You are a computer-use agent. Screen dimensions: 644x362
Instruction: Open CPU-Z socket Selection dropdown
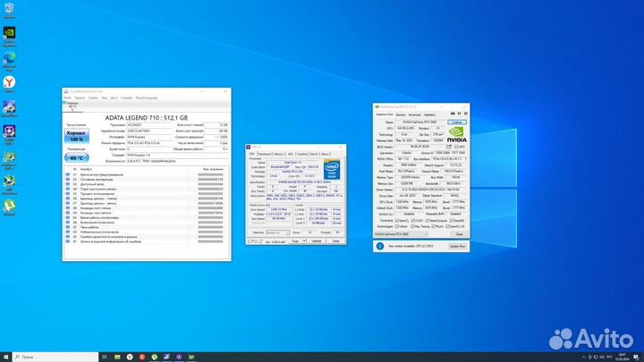tap(277, 232)
